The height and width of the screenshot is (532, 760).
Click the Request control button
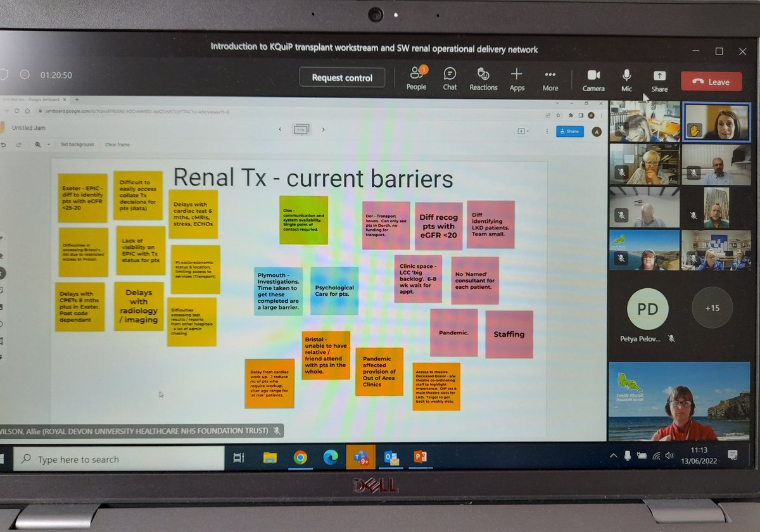pyautogui.click(x=342, y=77)
